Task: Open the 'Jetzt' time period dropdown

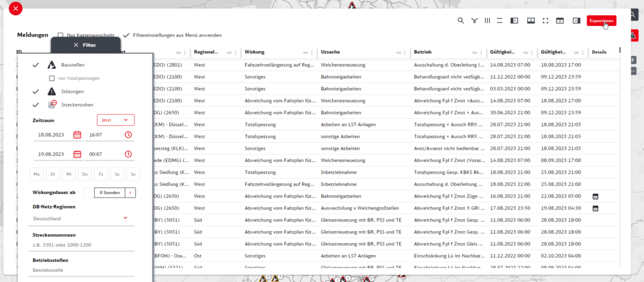Action: [116, 120]
